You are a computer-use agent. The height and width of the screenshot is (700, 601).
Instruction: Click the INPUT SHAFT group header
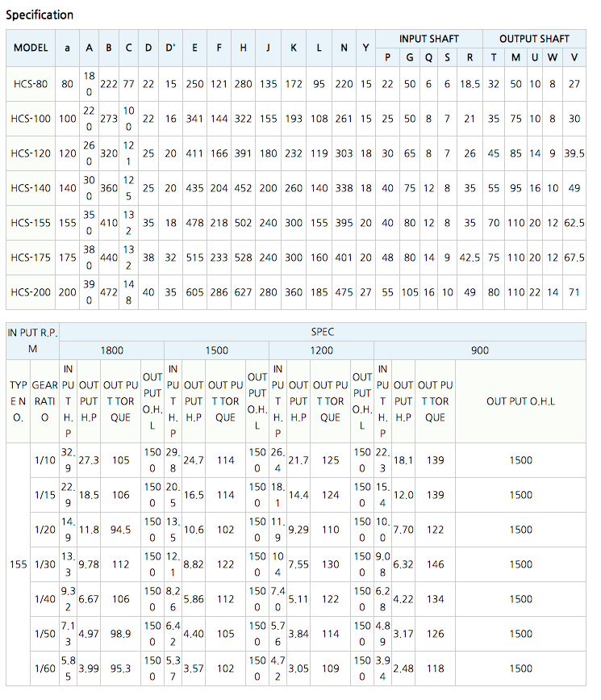[x=429, y=39]
